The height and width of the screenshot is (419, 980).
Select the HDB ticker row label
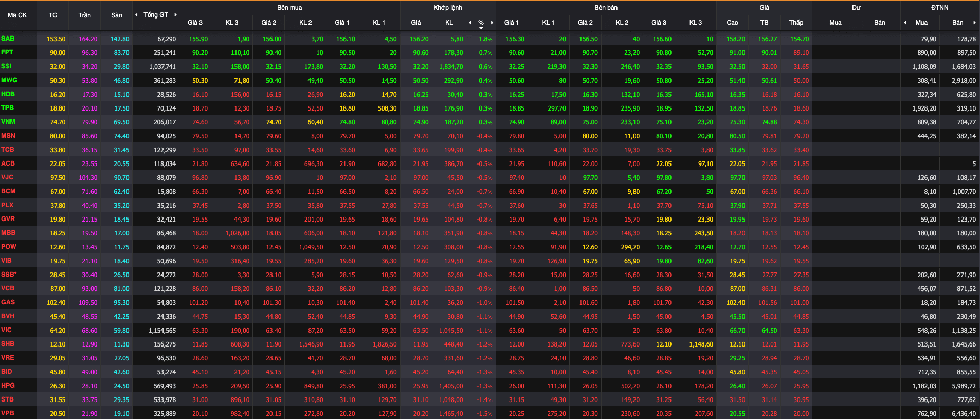(x=8, y=94)
